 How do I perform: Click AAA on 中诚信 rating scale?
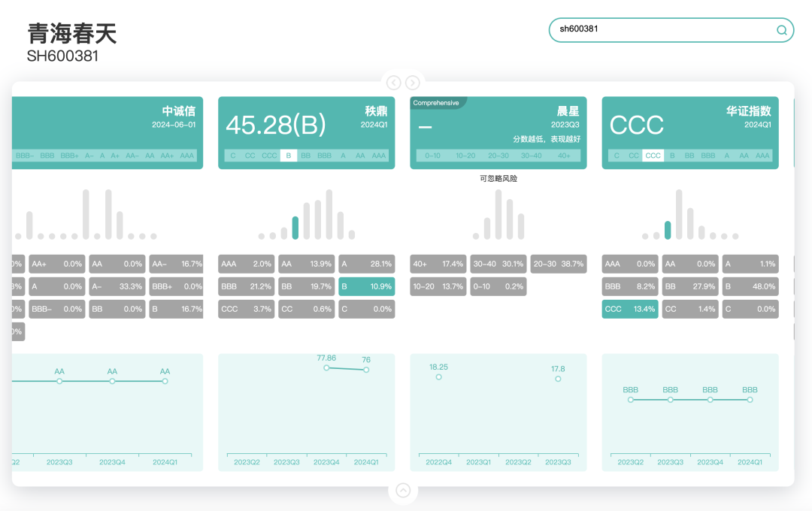click(187, 156)
